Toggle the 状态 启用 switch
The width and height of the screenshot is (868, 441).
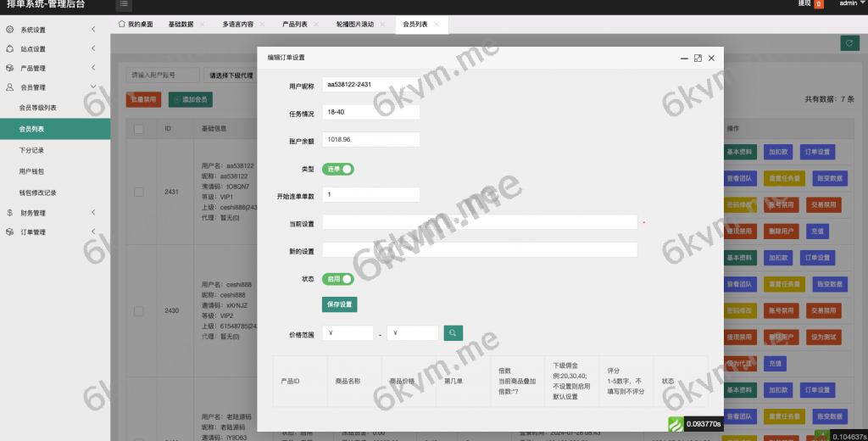[x=337, y=278]
